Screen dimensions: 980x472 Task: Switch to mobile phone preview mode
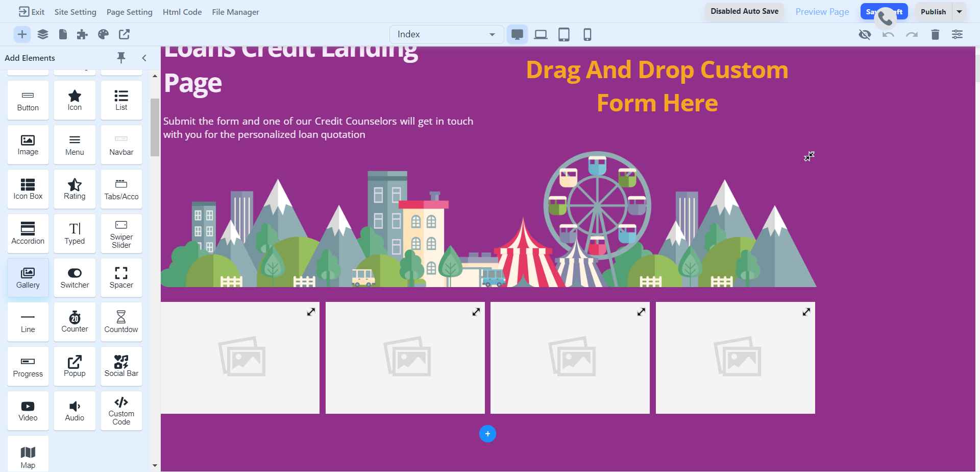586,34
